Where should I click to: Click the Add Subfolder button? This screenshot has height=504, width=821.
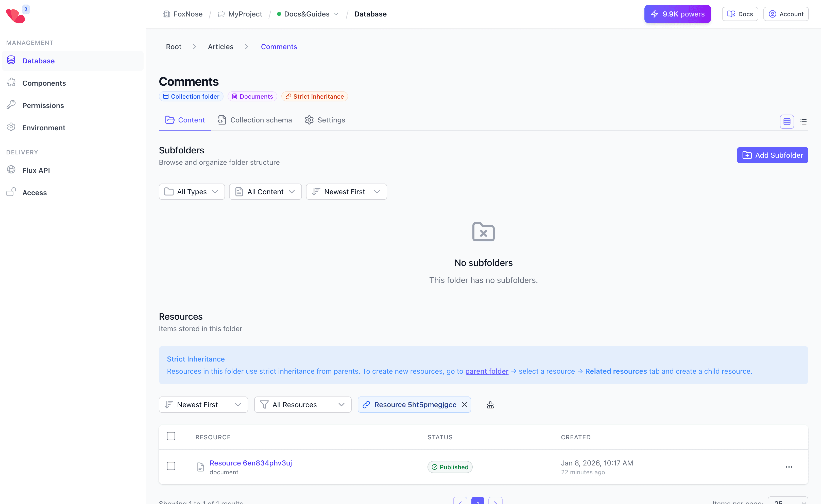pyautogui.click(x=772, y=155)
